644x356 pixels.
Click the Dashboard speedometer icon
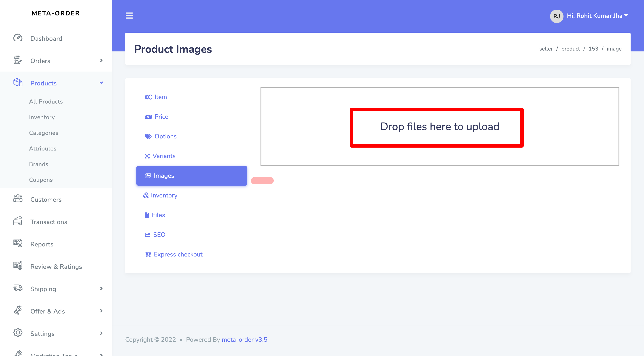click(18, 38)
